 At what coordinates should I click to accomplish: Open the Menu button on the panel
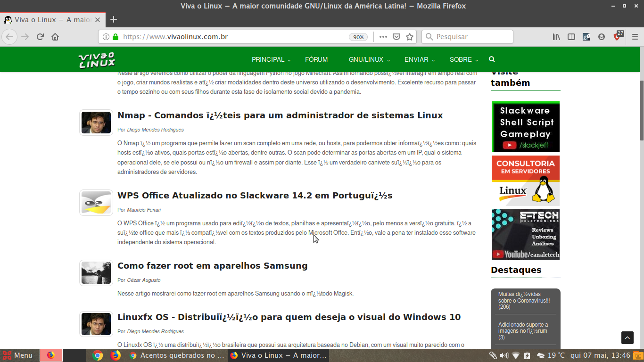point(17,355)
